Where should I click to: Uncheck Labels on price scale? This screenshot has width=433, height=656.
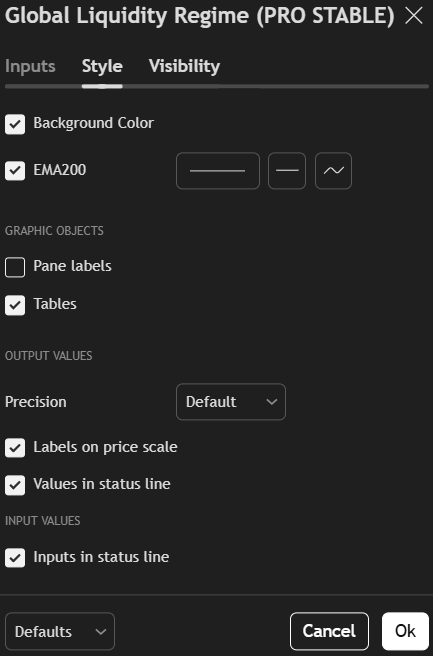pyautogui.click(x=15, y=448)
